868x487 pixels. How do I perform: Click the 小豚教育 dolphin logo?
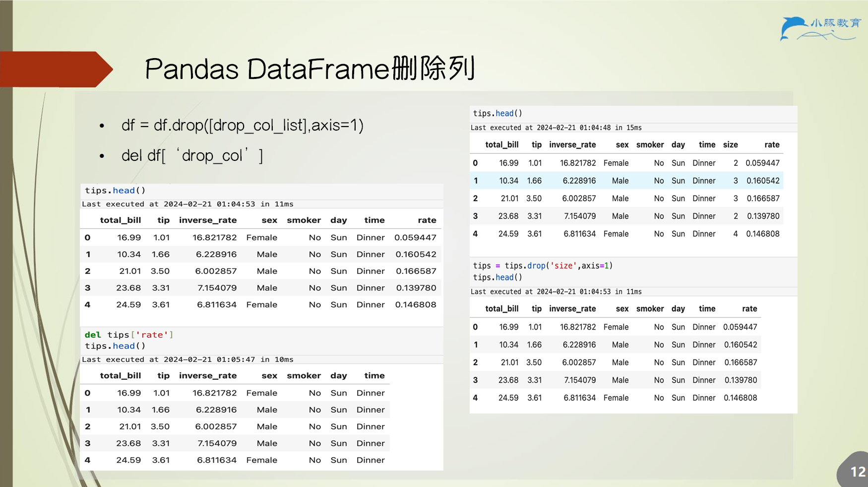tap(820, 28)
